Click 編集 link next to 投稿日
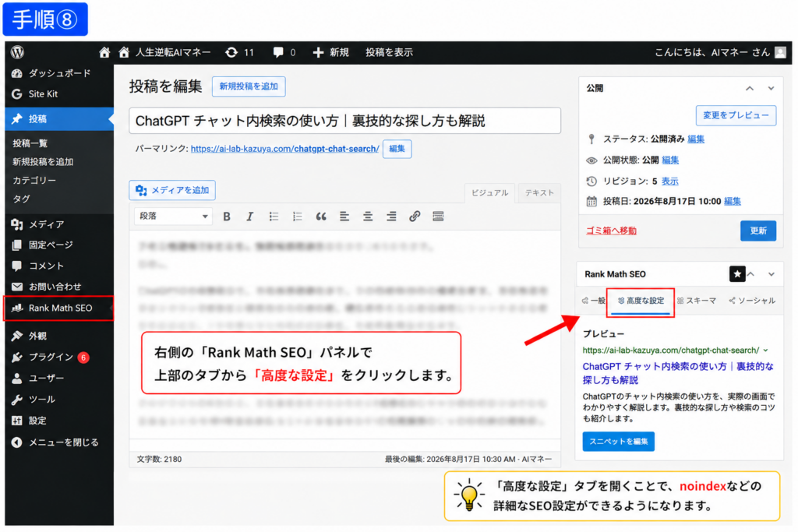This screenshot has height=532, width=798. [733, 202]
